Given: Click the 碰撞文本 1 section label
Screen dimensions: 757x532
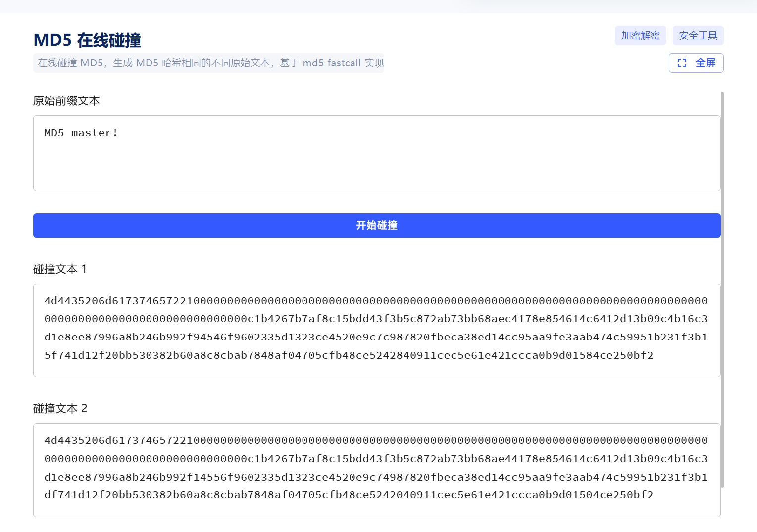Looking at the screenshot, I should [60, 269].
